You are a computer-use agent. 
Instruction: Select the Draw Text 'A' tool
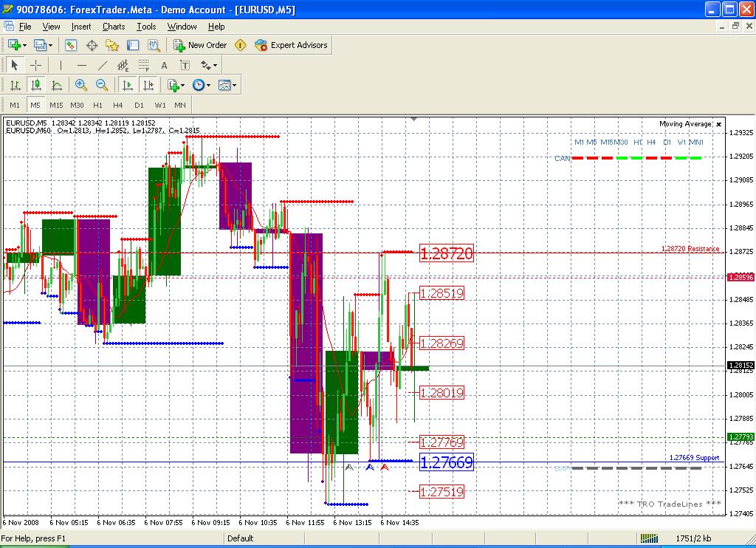[165, 65]
